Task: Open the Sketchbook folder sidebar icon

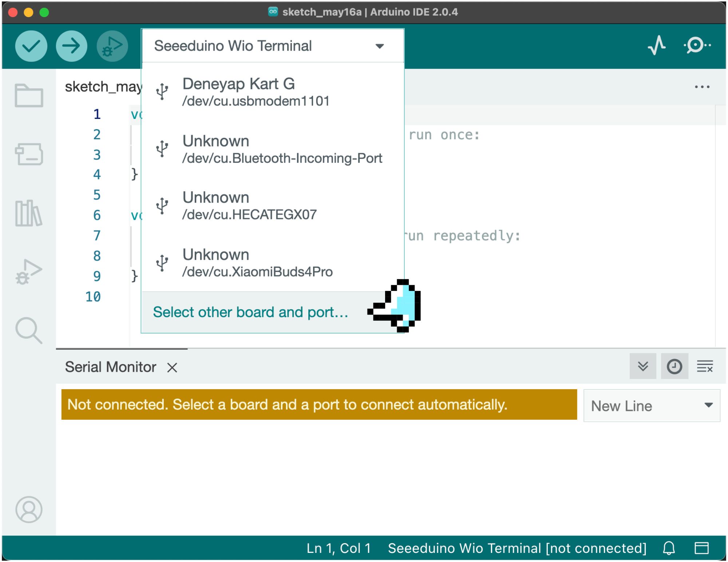Action: [x=29, y=96]
